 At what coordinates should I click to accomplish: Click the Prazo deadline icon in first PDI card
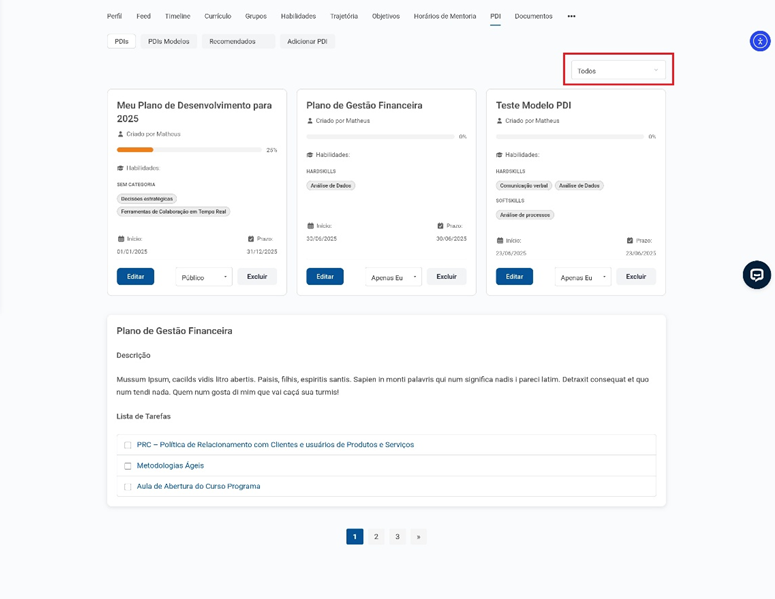(251, 239)
